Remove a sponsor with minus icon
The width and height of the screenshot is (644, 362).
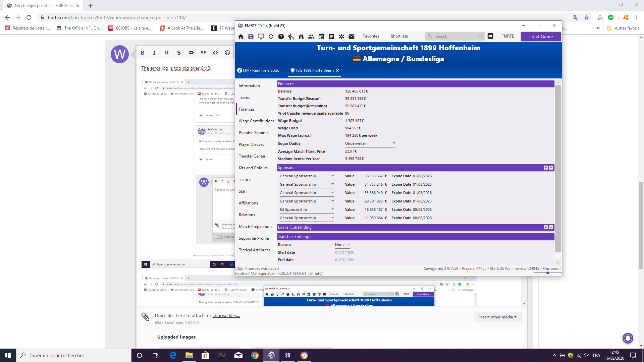point(551,168)
